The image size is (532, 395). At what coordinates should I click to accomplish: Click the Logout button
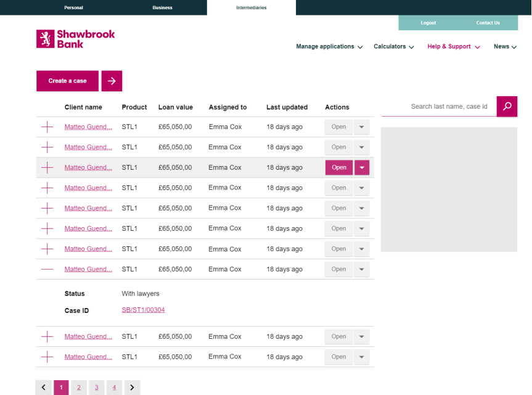[428, 23]
